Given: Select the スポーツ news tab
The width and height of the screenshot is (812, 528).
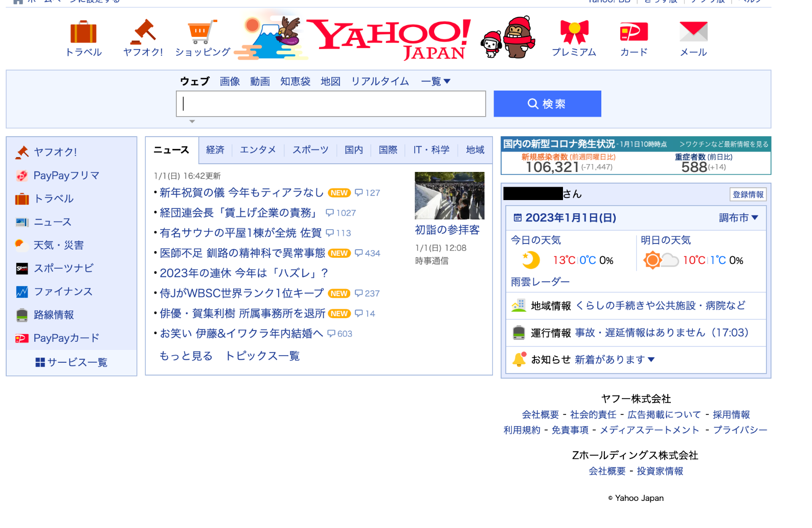Looking at the screenshot, I should point(310,150).
